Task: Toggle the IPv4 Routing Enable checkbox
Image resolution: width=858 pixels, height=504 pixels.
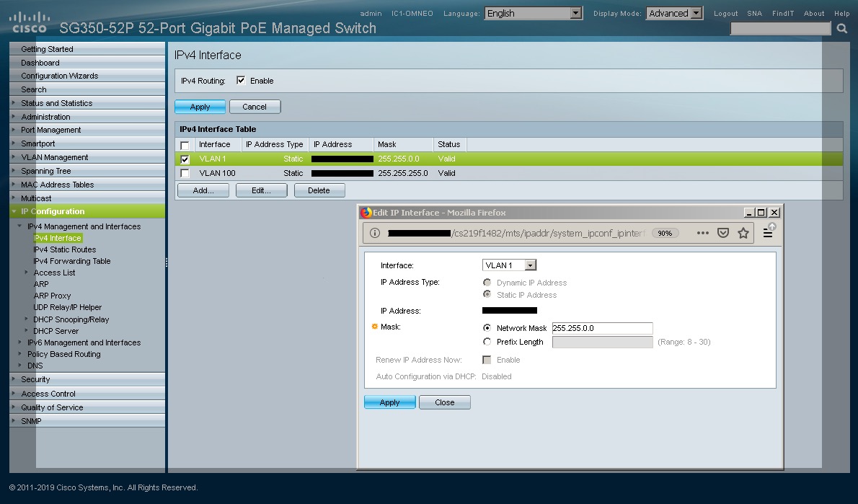Action: click(x=241, y=81)
